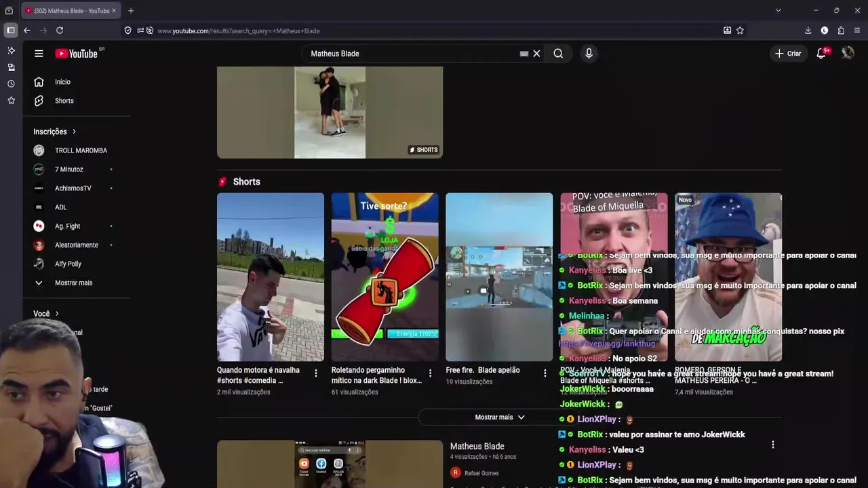The height and width of the screenshot is (488, 868).
Task: Click the '19 visualizações' text
Action: [469, 382]
